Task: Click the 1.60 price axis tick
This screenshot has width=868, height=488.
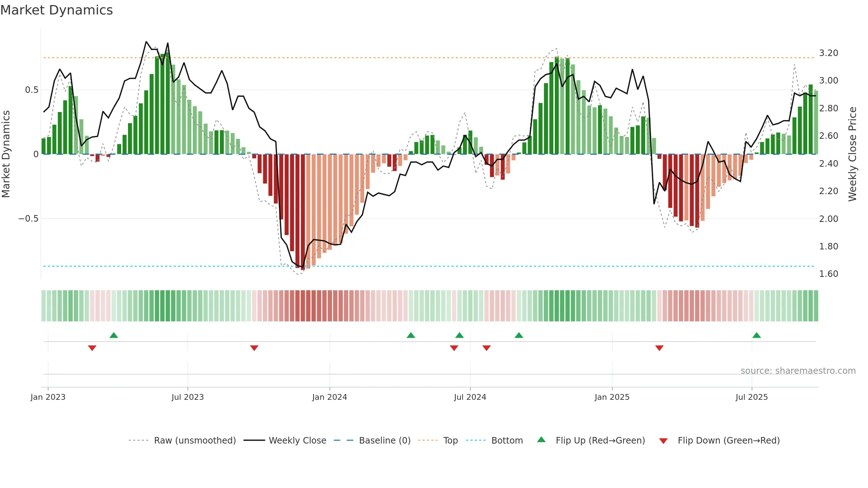Action: pyautogui.click(x=829, y=274)
